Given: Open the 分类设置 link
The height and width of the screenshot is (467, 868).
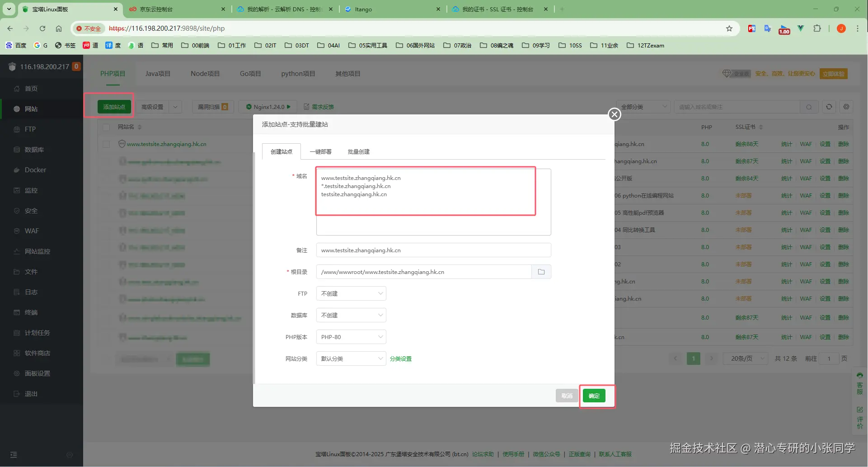Looking at the screenshot, I should [401, 359].
